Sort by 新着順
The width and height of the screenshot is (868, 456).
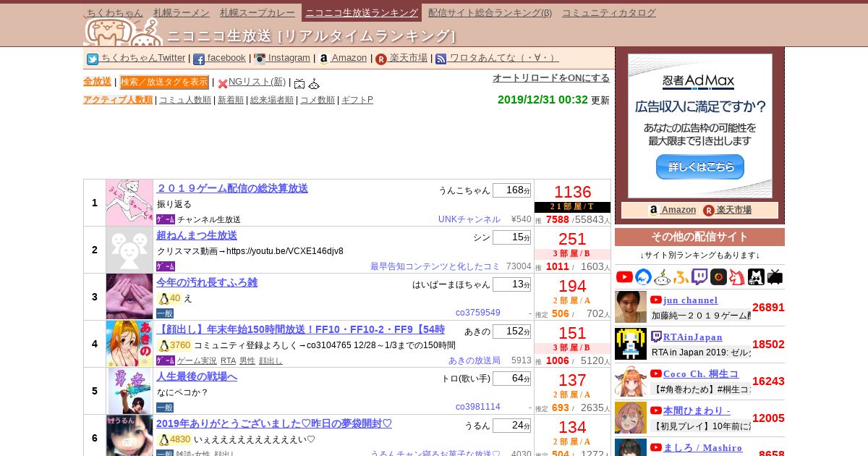pos(231,100)
